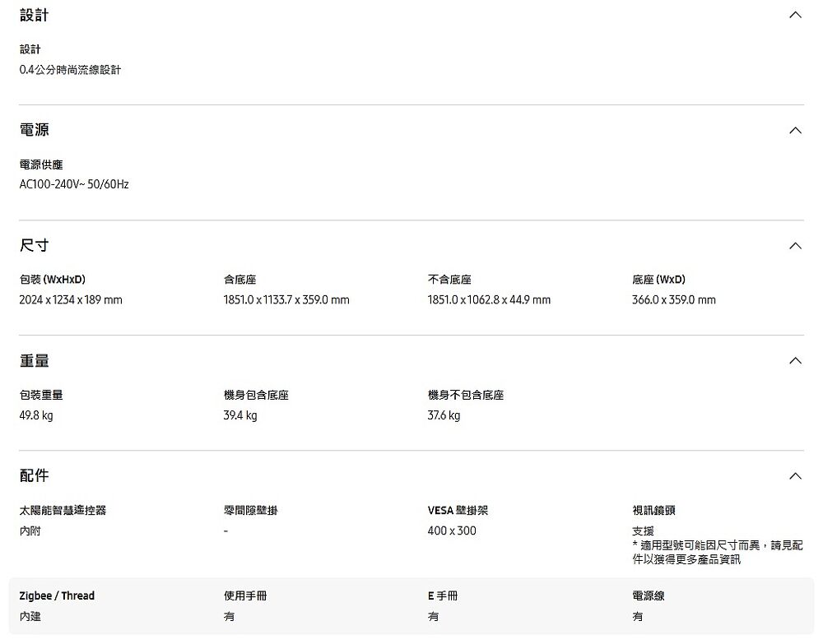Select the text 0.4公分時尚流線設計
This screenshot has width=823, height=644.
pos(70,70)
